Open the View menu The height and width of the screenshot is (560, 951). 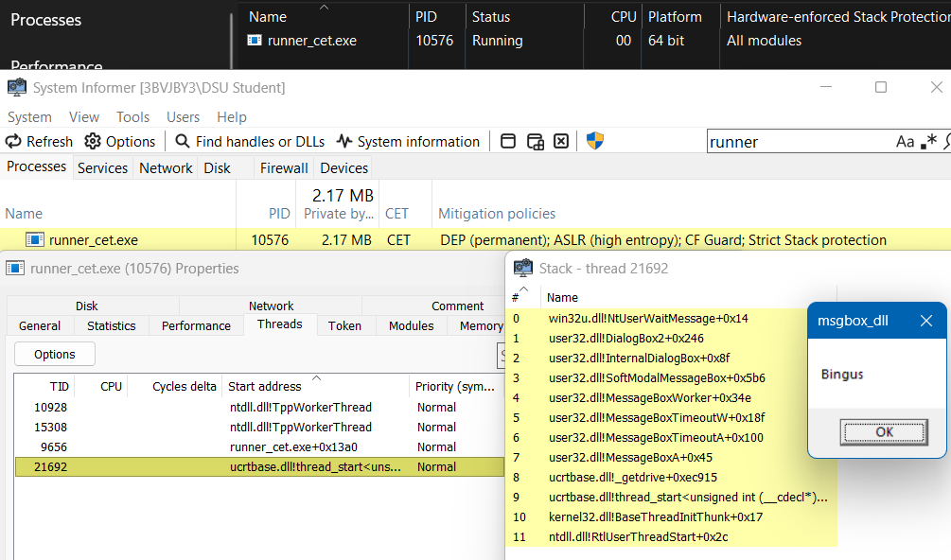coord(83,117)
